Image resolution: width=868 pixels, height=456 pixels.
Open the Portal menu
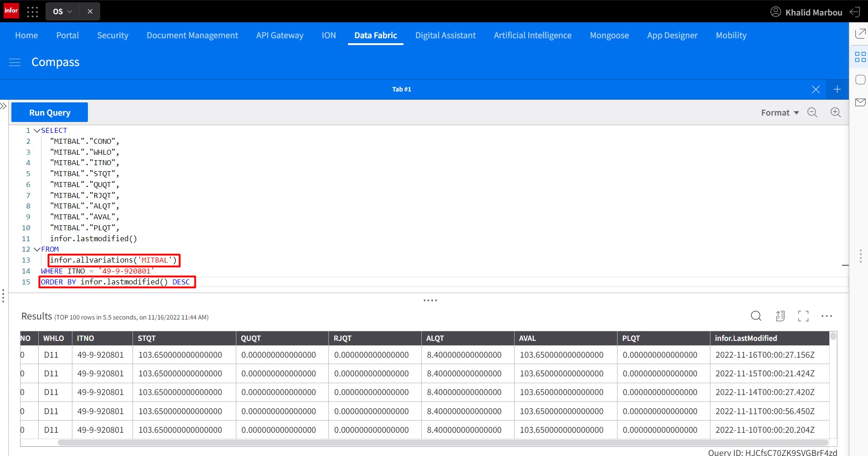(67, 35)
